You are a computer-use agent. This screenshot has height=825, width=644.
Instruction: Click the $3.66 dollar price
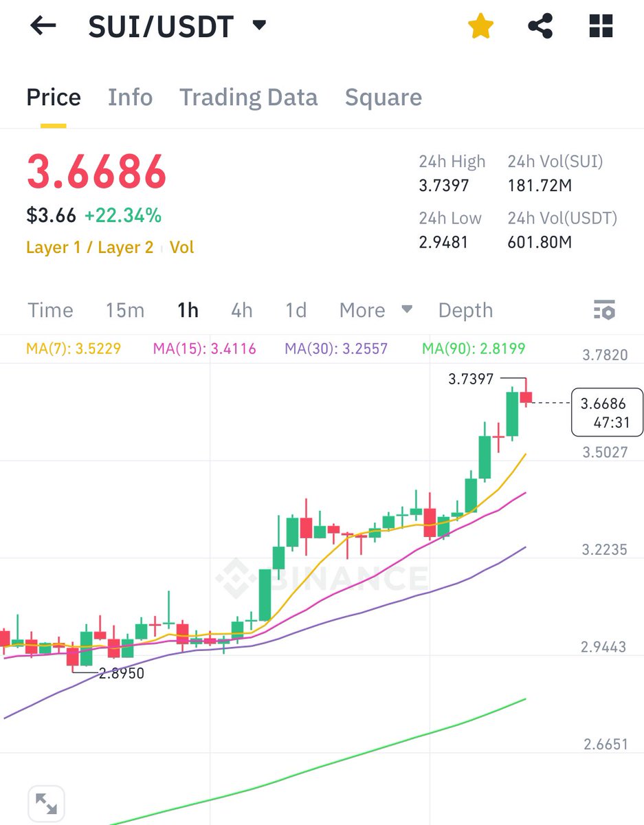click(x=51, y=216)
